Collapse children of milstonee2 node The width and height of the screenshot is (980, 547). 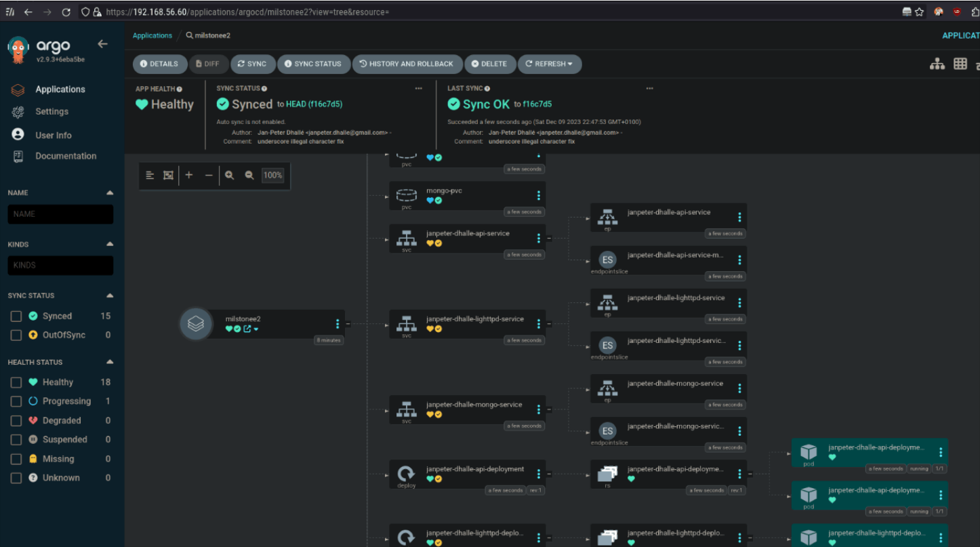[x=348, y=324]
